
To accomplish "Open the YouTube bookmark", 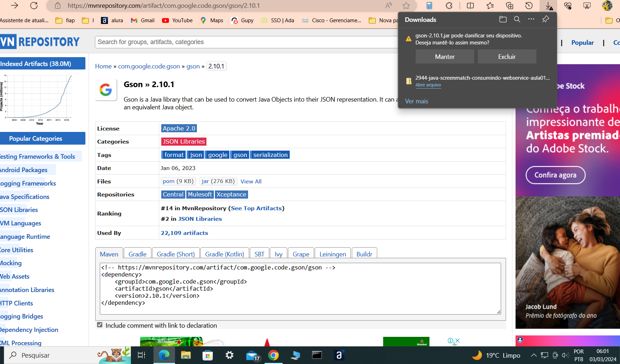I will pyautogui.click(x=177, y=20).
